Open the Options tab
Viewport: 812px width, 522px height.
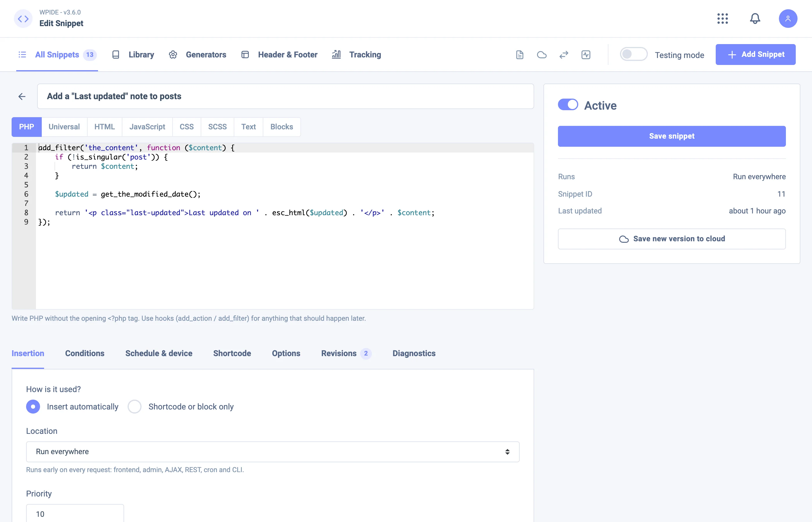(286, 353)
